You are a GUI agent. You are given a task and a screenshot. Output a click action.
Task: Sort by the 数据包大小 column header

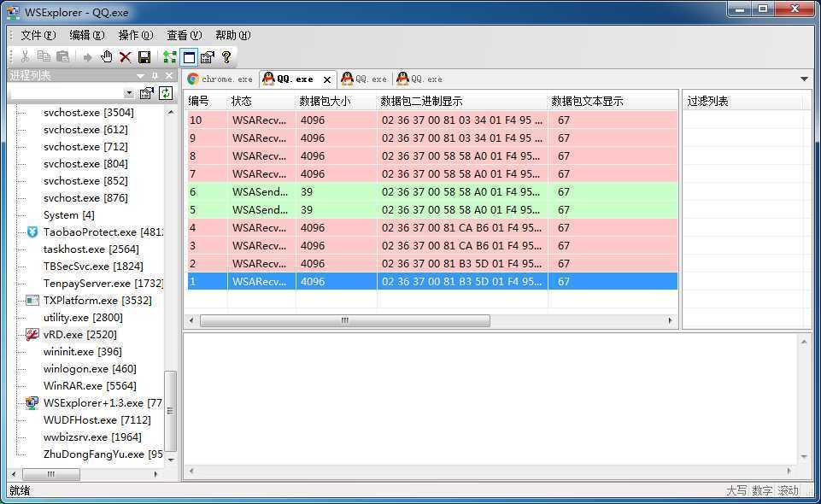click(336, 101)
